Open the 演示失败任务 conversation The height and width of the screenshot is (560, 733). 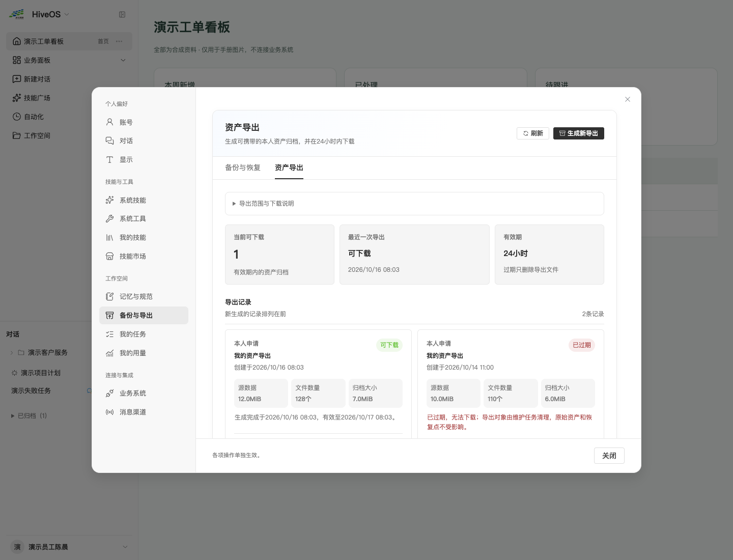(x=31, y=391)
